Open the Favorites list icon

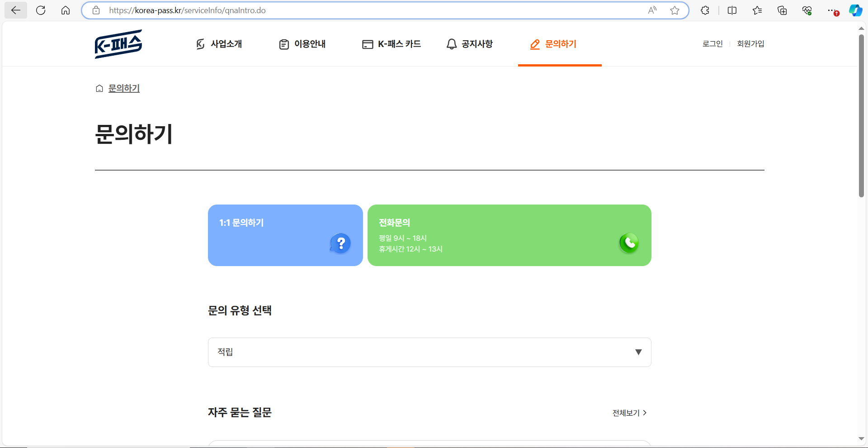tap(757, 10)
